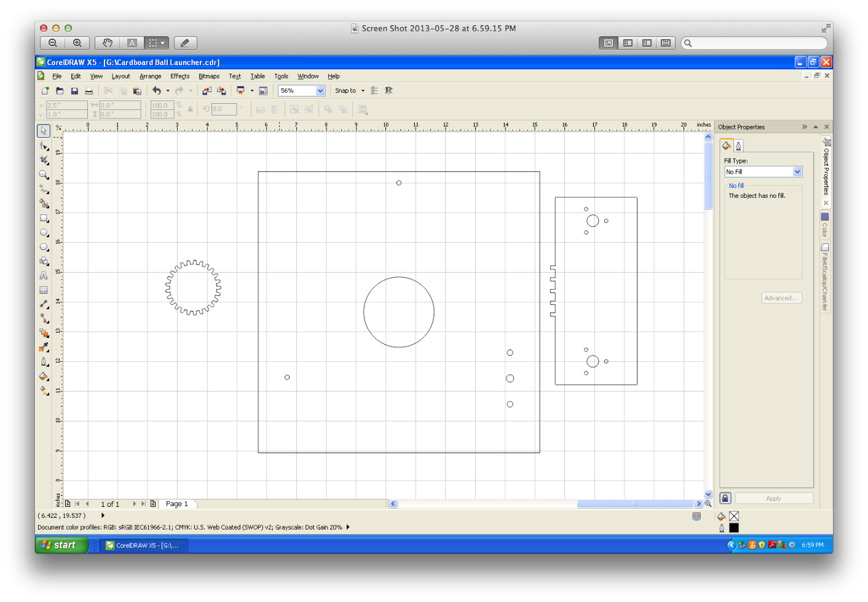Toggle the lock icon in Object Properties
Image resolution: width=868 pixels, height=602 pixels.
[725, 498]
